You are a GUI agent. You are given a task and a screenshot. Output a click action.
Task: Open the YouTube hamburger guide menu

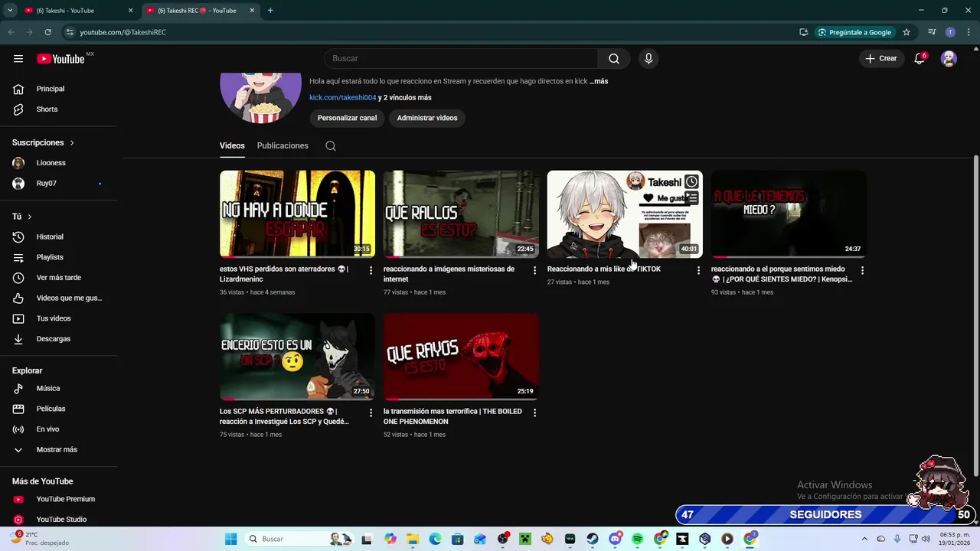[x=18, y=58]
